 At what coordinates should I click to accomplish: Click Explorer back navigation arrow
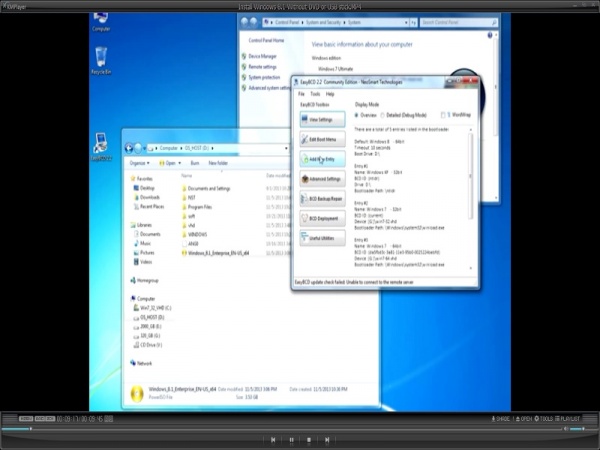(129, 148)
